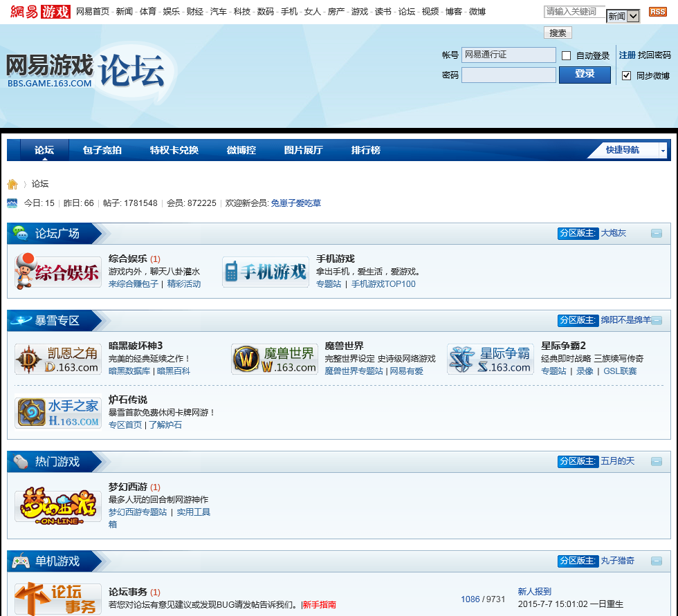The image size is (678, 616).
Task: Click 体育 in the top navigation
Action: pos(148,12)
